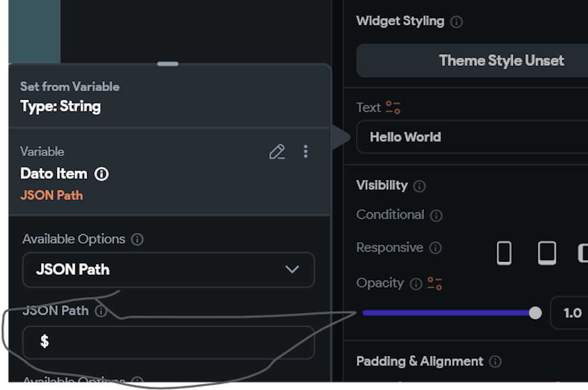The width and height of the screenshot is (588, 390).
Task: Click the orange JSON Path link
Action: tap(52, 195)
